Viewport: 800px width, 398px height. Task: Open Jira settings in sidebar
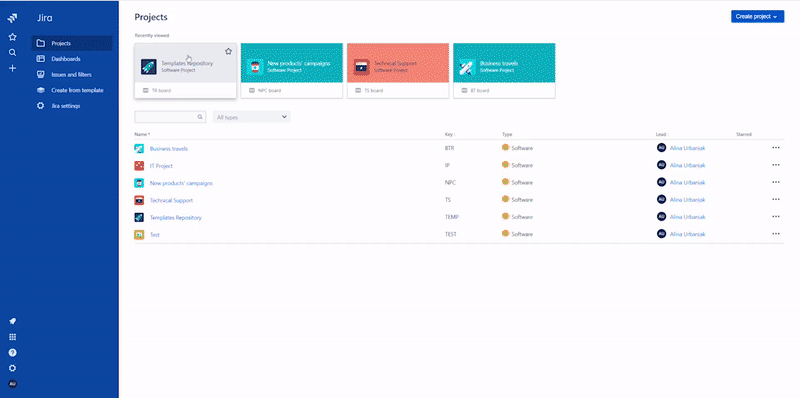tap(72, 106)
